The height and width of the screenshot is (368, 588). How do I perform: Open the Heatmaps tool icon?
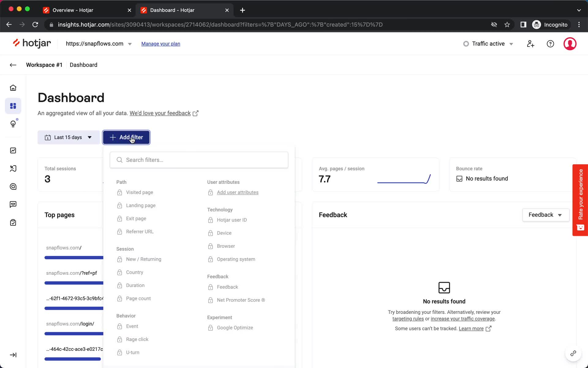pos(13,186)
